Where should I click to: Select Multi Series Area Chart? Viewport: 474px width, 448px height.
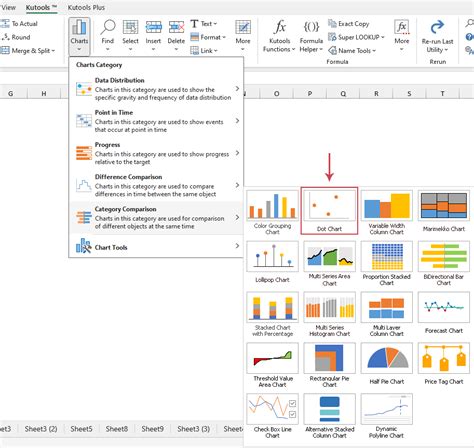coord(329,263)
